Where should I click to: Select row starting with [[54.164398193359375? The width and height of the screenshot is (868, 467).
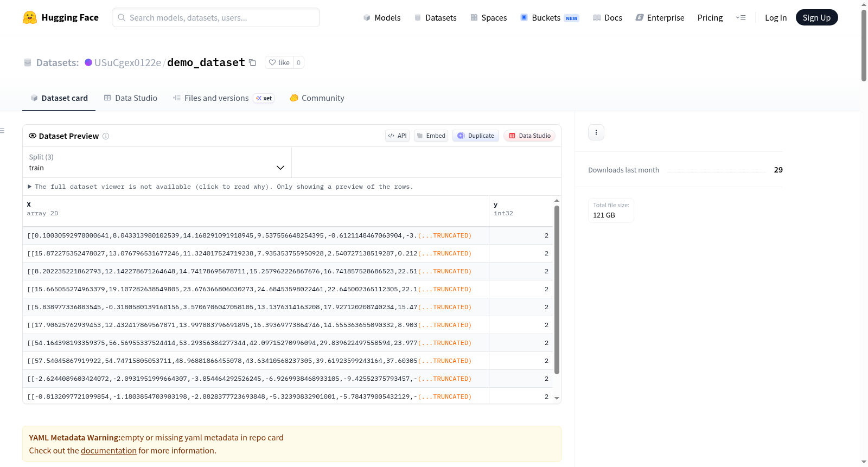click(x=288, y=343)
